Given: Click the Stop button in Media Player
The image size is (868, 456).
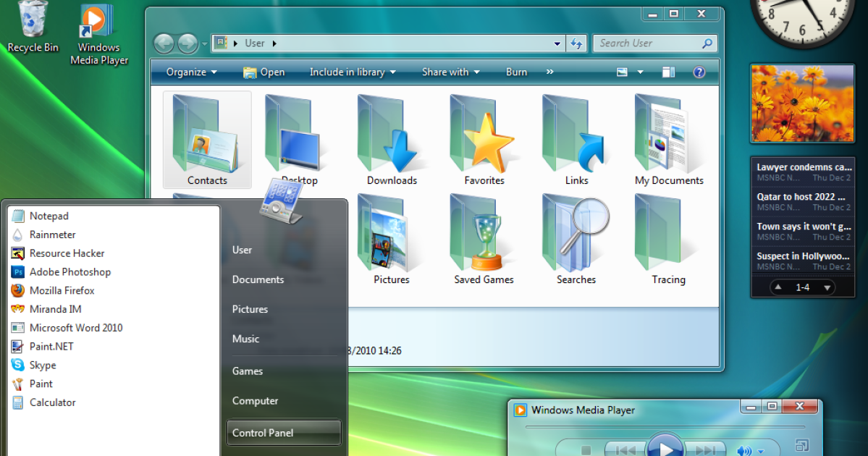Looking at the screenshot, I should [x=586, y=450].
